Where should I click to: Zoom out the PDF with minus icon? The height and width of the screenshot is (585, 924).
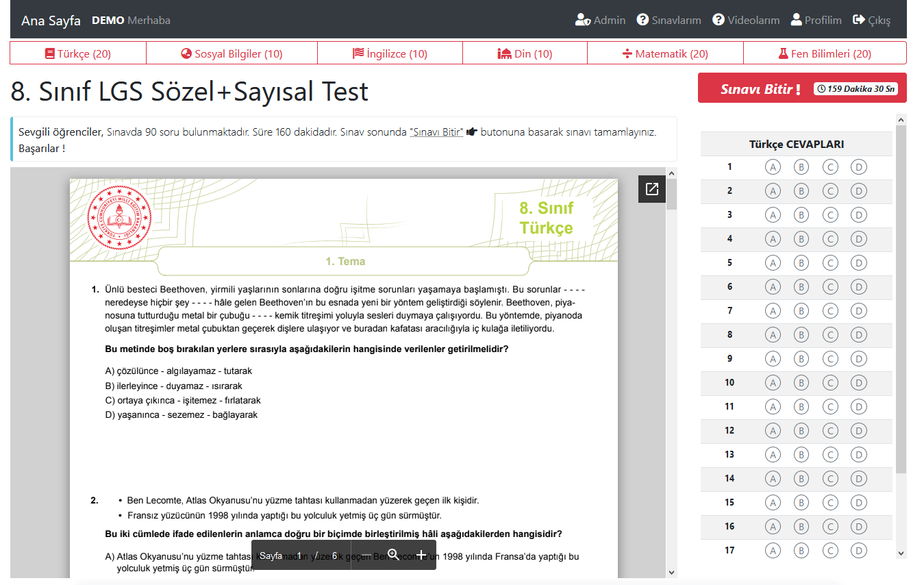point(366,555)
